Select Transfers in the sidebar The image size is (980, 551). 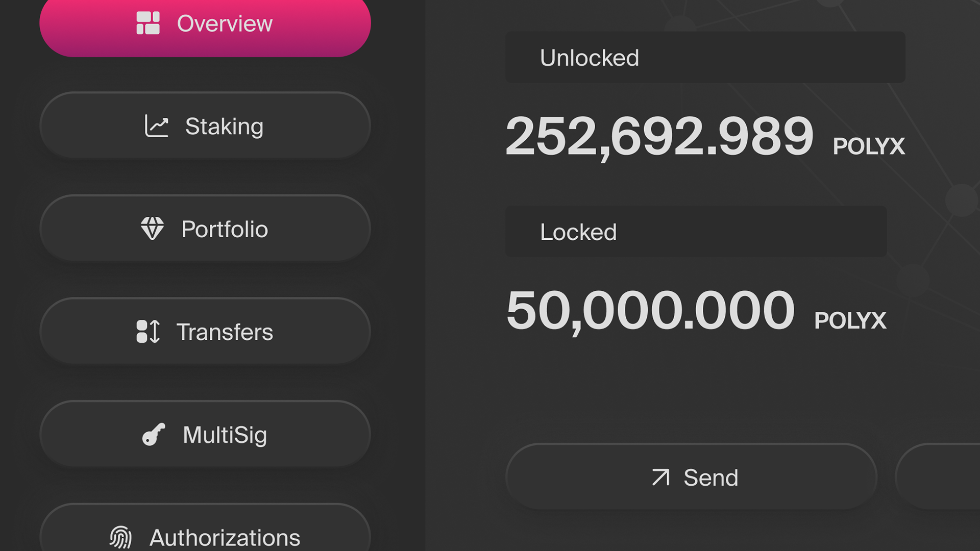point(205,331)
